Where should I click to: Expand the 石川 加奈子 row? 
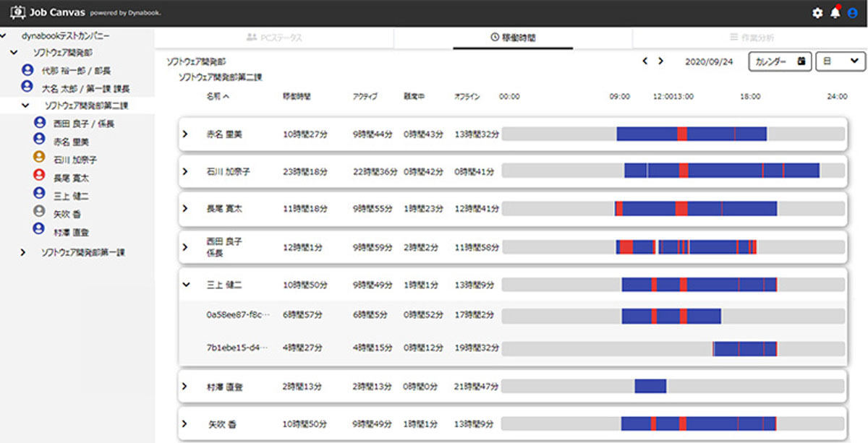[x=185, y=171]
